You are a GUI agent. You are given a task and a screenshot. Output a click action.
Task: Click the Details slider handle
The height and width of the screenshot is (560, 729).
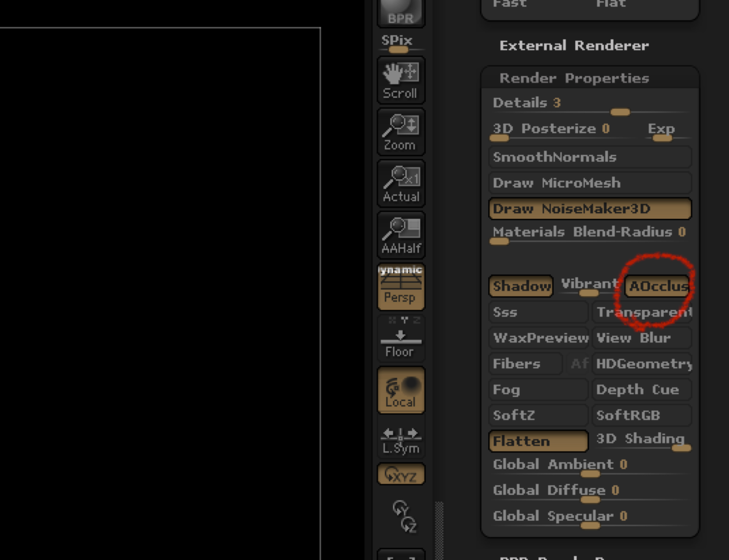(x=620, y=112)
